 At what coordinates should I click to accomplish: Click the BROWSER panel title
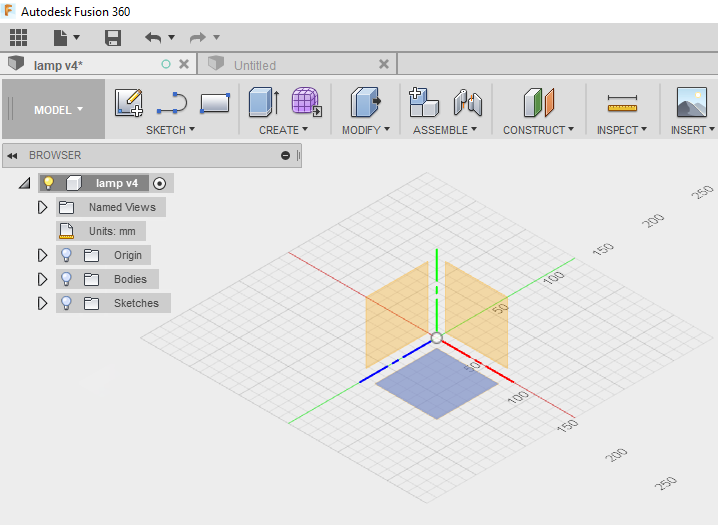coord(55,156)
